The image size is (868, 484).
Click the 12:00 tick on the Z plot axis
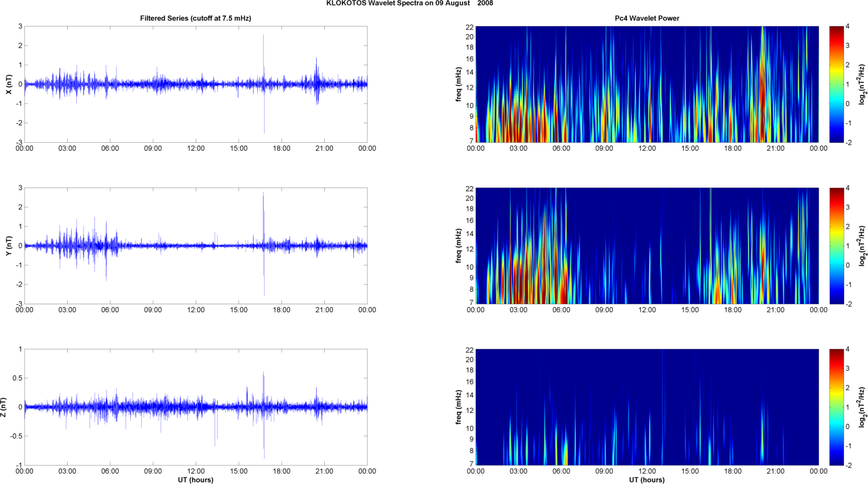click(196, 471)
